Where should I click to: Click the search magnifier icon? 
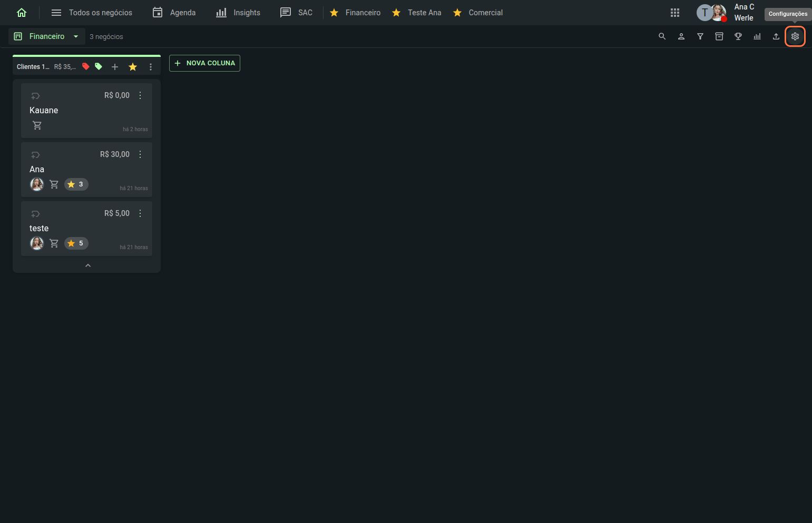pos(662,36)
